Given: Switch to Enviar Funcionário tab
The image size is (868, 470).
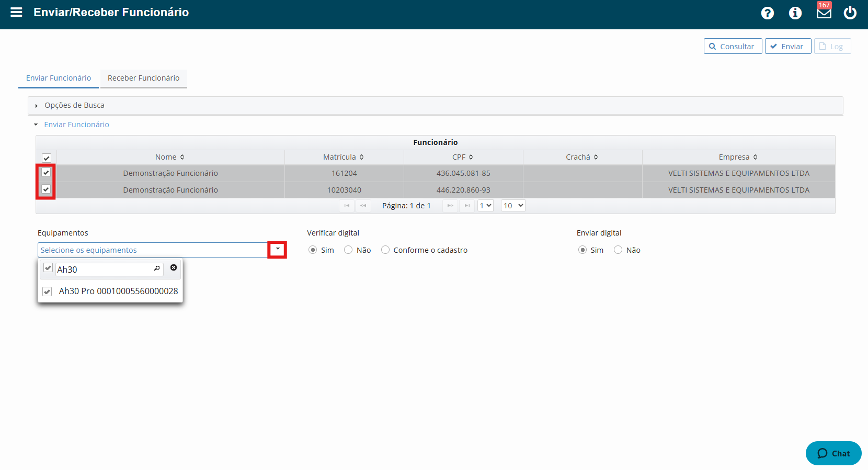Looking at the screenshot, I should [x=59, y=78].
